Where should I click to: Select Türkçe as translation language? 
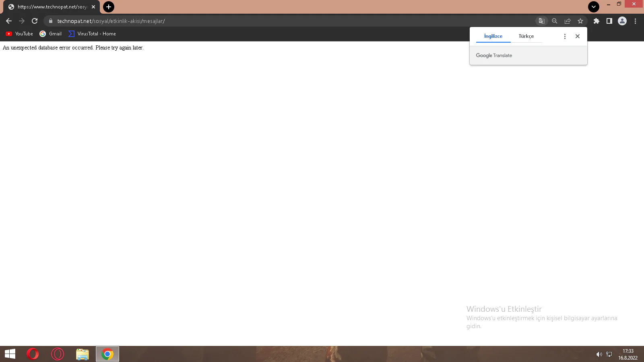(526, 36)
